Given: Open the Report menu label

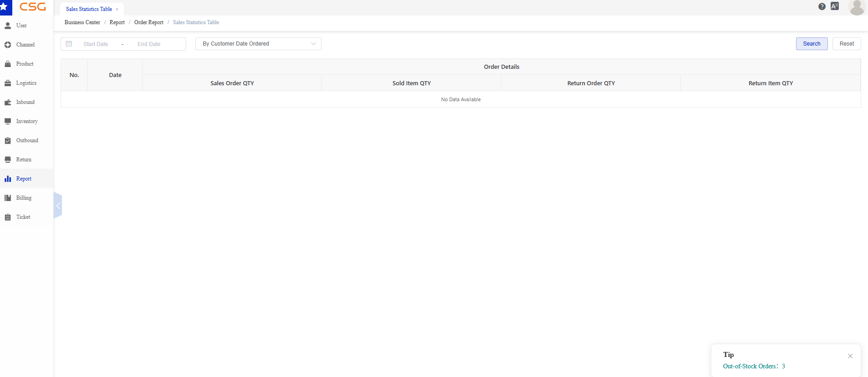Looking at the screenshot, I should (x=24, y=179).
